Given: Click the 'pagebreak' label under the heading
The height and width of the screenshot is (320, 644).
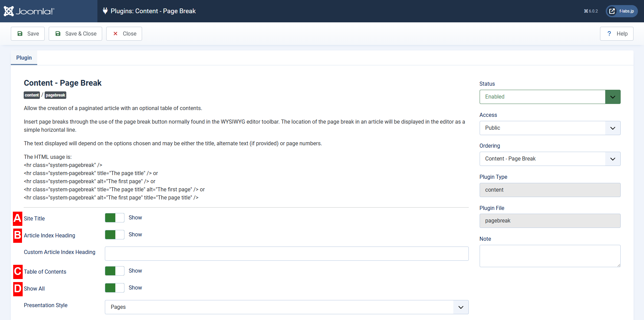Looking at the screenshot, I should pyautogui.click(x=55, y=95).
